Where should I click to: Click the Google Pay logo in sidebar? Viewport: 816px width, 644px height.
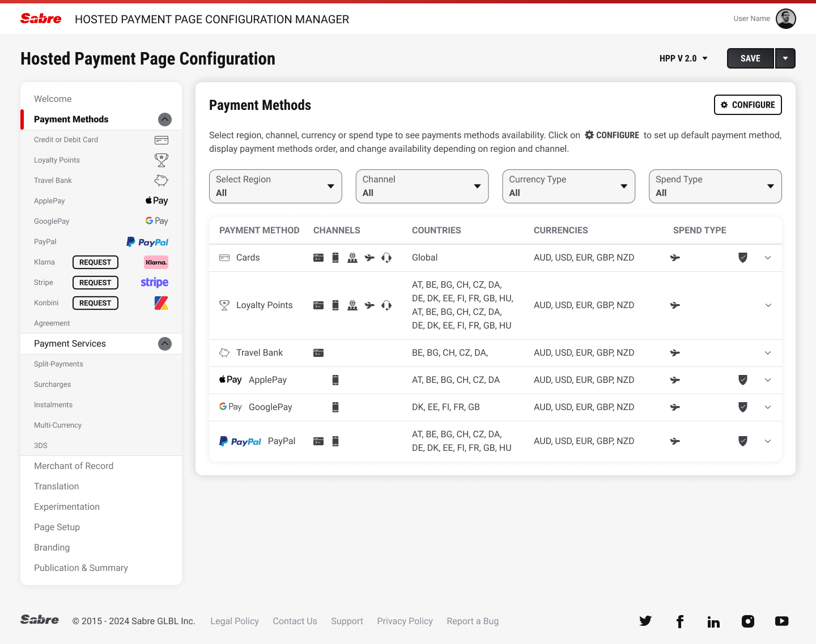tap(157, 221)
